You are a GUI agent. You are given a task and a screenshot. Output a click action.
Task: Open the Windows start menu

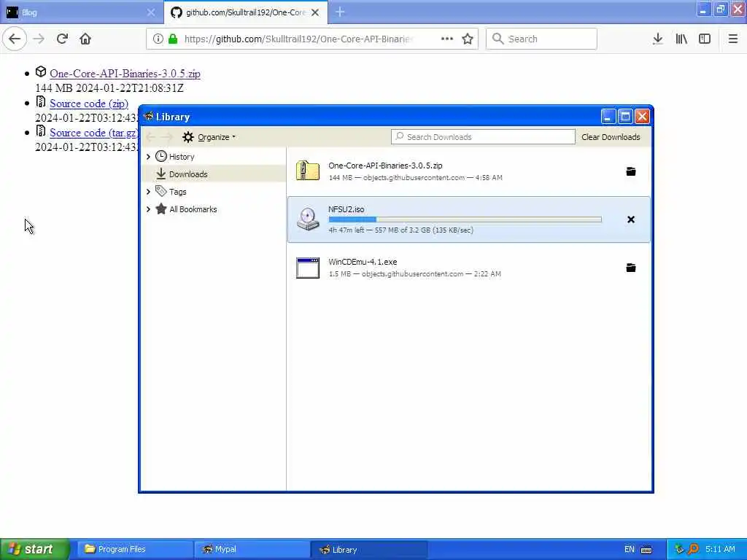pyautogui.click(x=34, y=549)
